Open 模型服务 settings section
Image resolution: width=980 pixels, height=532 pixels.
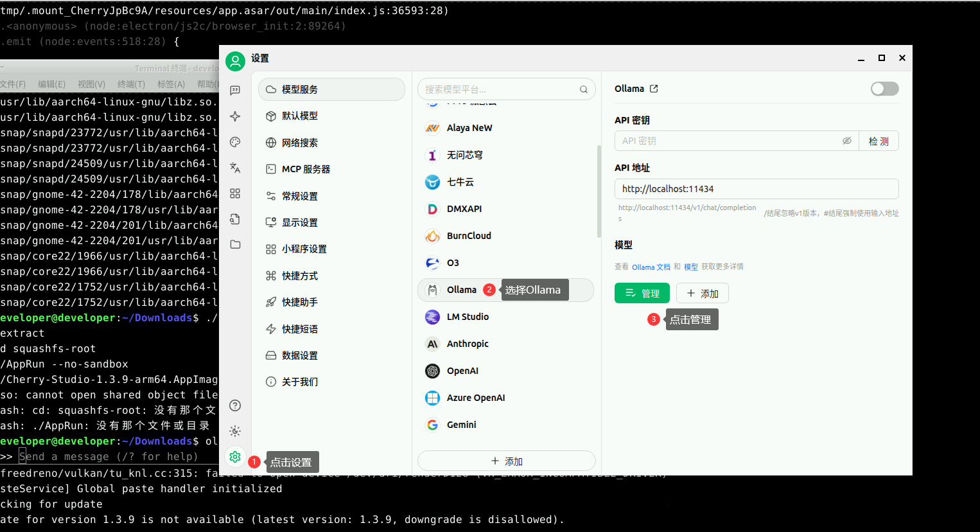[331, 89]
